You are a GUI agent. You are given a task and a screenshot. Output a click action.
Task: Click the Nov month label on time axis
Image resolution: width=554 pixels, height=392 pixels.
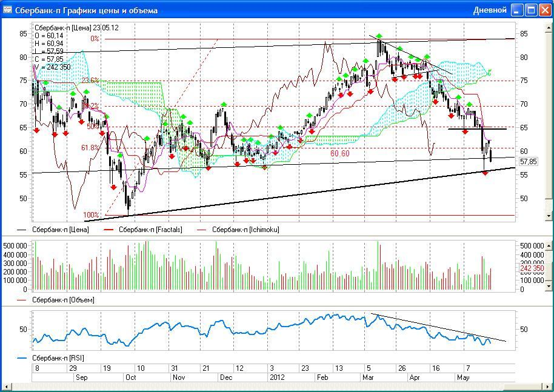tap(179, 377)
